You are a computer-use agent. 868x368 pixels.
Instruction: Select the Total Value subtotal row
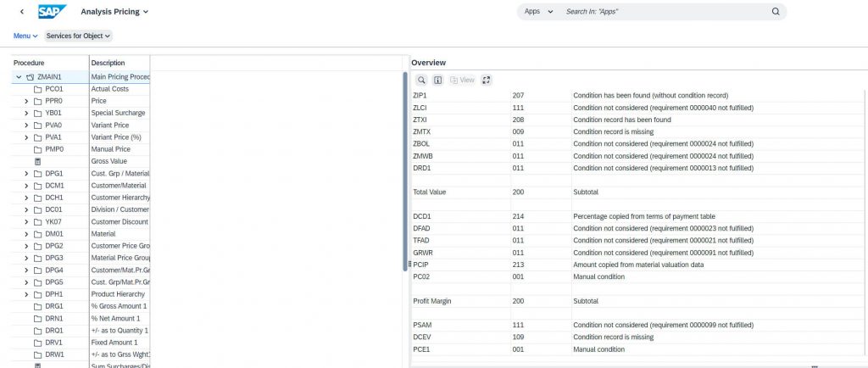click(x=639, y=192)
